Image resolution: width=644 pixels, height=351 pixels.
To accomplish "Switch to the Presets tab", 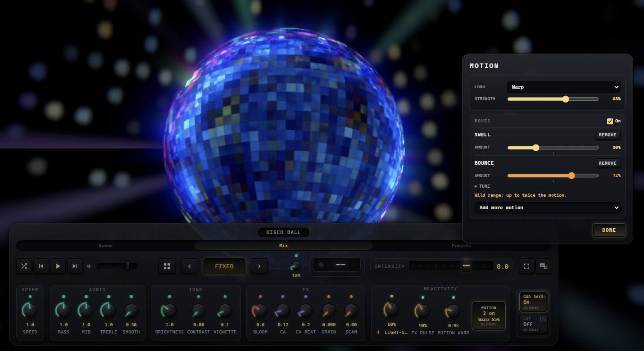I will click(462, 246).
